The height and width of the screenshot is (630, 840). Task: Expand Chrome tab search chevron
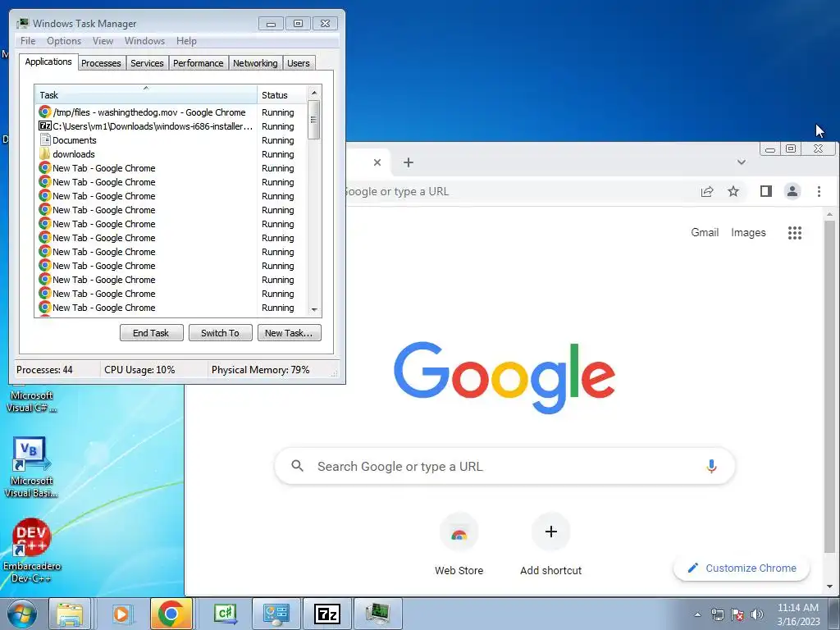click(742, 162)
